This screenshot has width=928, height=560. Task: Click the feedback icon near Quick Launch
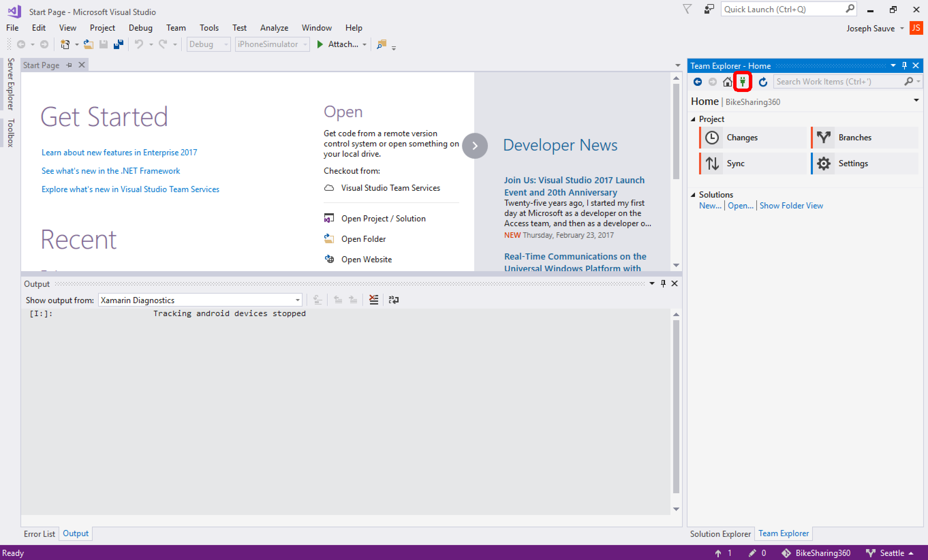click(709, 9)
